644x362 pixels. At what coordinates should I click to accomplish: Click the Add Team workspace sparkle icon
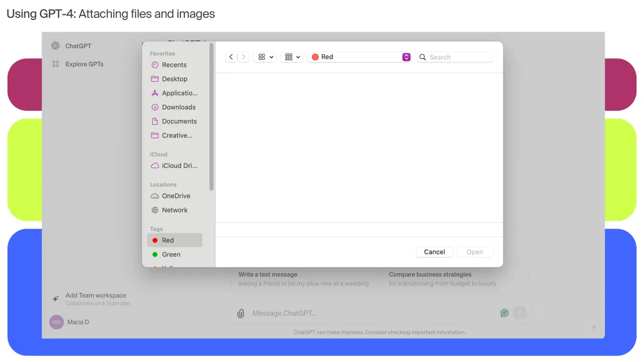(x=55, y=299)
